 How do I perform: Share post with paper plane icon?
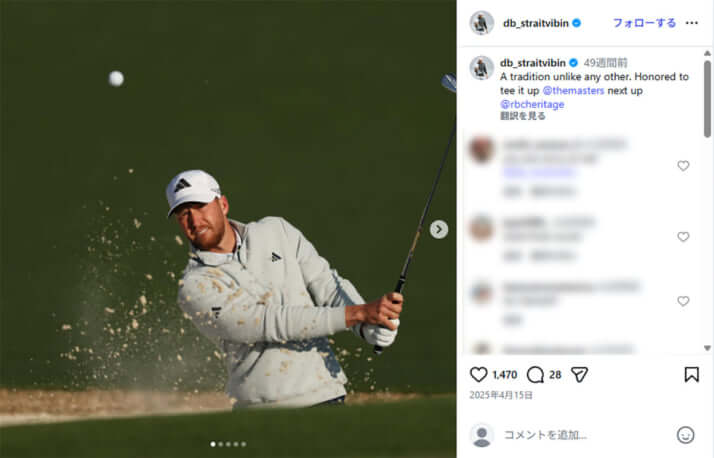click(579, 375)
